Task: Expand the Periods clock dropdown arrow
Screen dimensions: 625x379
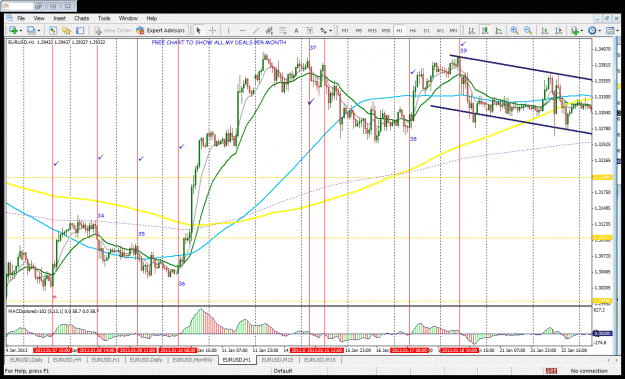Action: tap(600, 31)
